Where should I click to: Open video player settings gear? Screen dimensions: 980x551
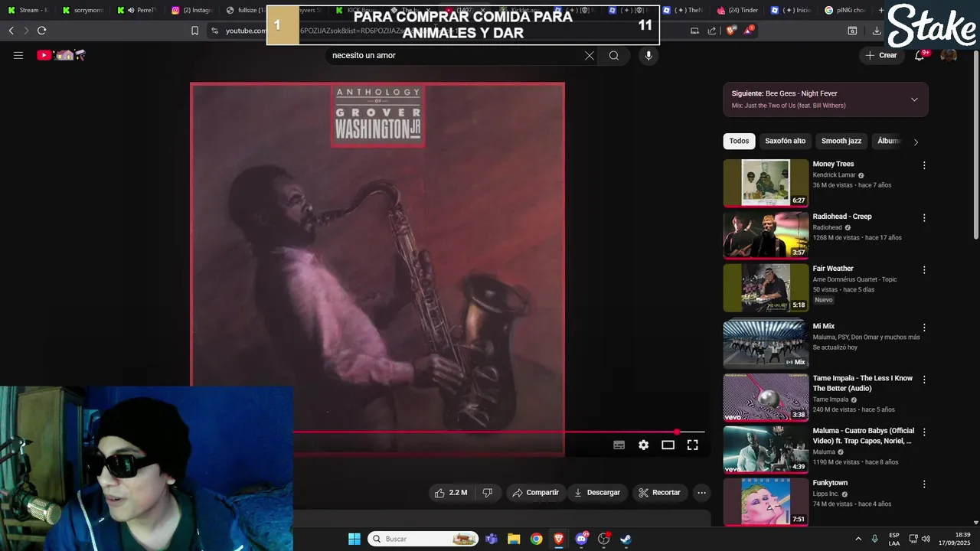[x=644, y=445]
